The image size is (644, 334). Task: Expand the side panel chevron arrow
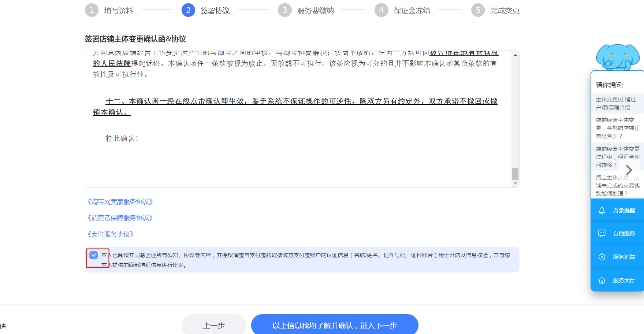(x=629, y=170)
